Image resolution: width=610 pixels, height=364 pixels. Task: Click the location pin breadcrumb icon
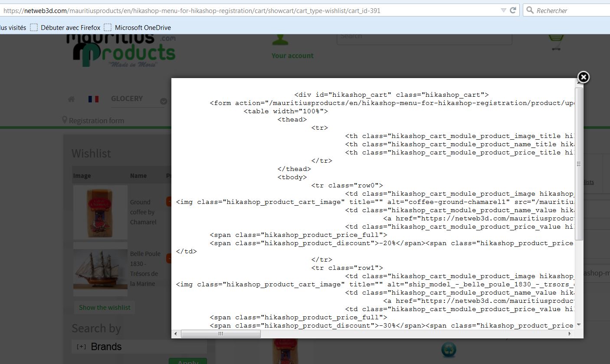(x=65, y=120)
